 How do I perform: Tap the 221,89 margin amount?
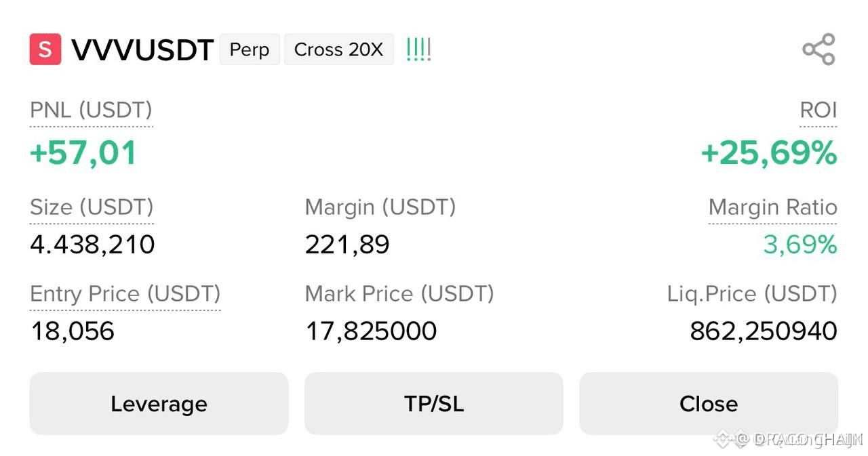tap(347, 245)
